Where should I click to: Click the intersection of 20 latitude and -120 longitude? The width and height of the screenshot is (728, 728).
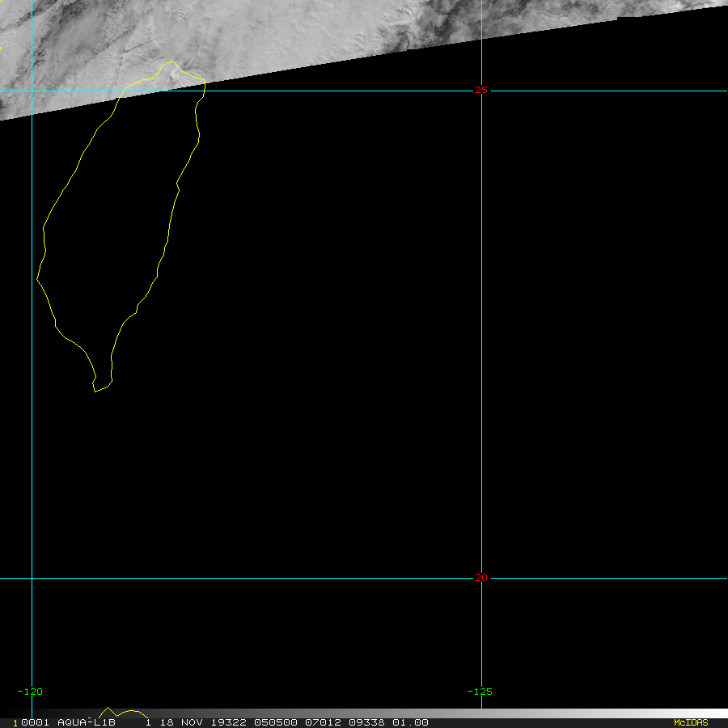(32, 578)
